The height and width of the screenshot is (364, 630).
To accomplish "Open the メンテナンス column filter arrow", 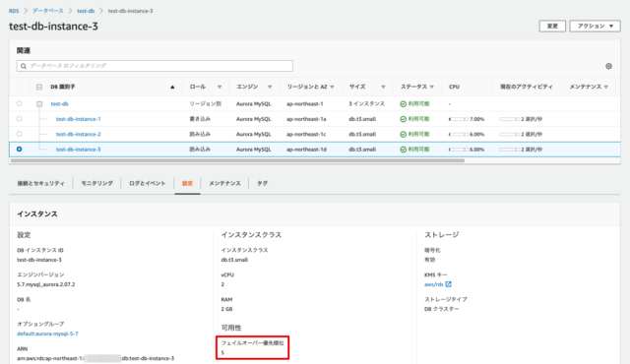I will (x=606, y=87).
